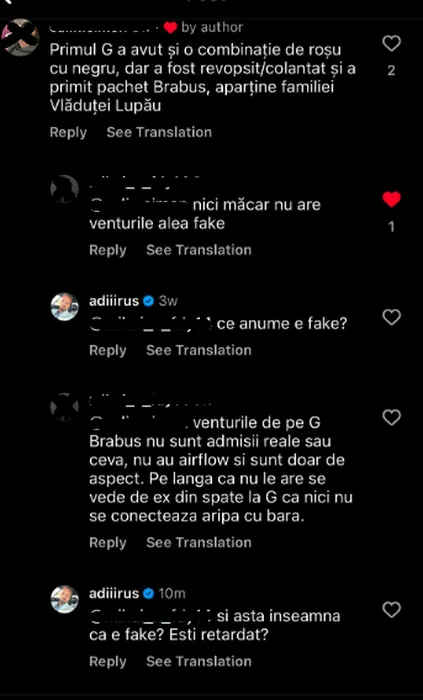
Task: Reply to 'ce anume e fake?' comment
Action: (x=108, y=350)
